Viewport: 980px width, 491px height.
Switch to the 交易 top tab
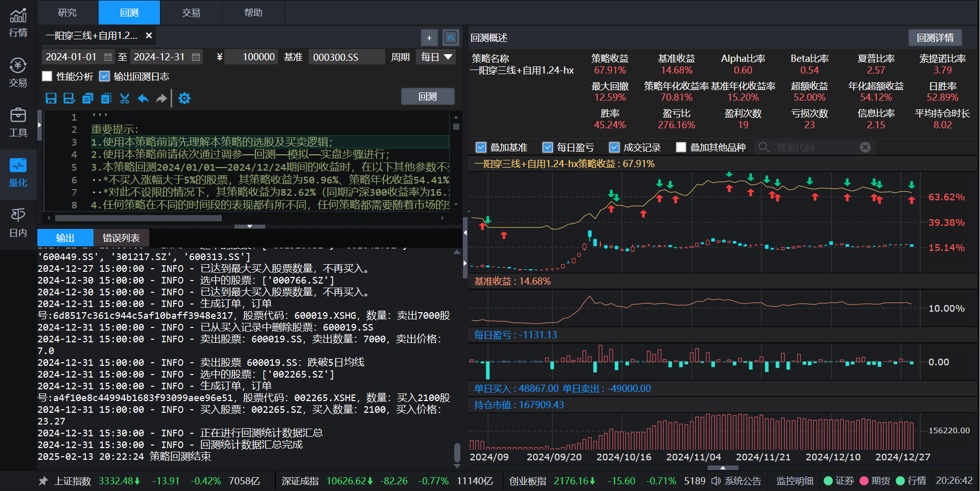(x=191, y=13)
